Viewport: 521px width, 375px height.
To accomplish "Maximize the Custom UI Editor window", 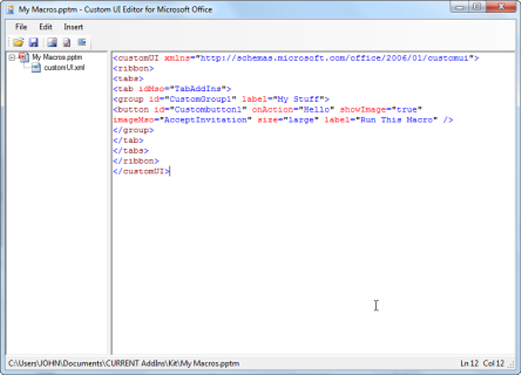I will [477, 6].
